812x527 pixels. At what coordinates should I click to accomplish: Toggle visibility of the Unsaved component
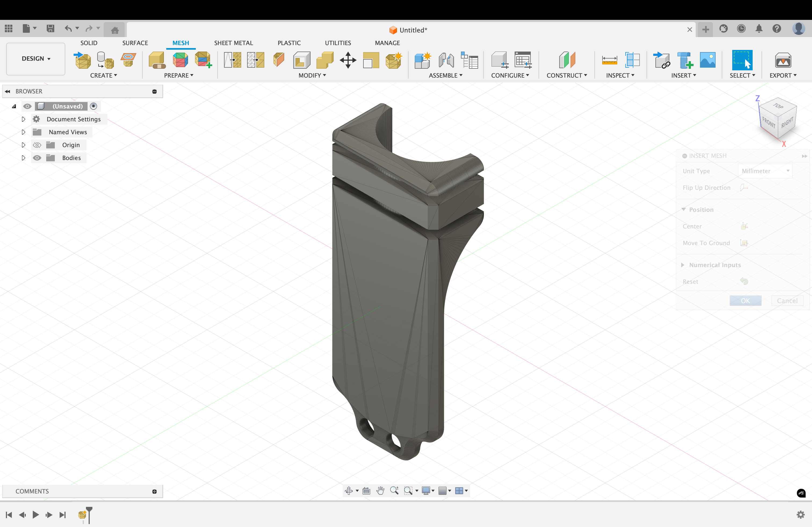[x=27, y=106]
